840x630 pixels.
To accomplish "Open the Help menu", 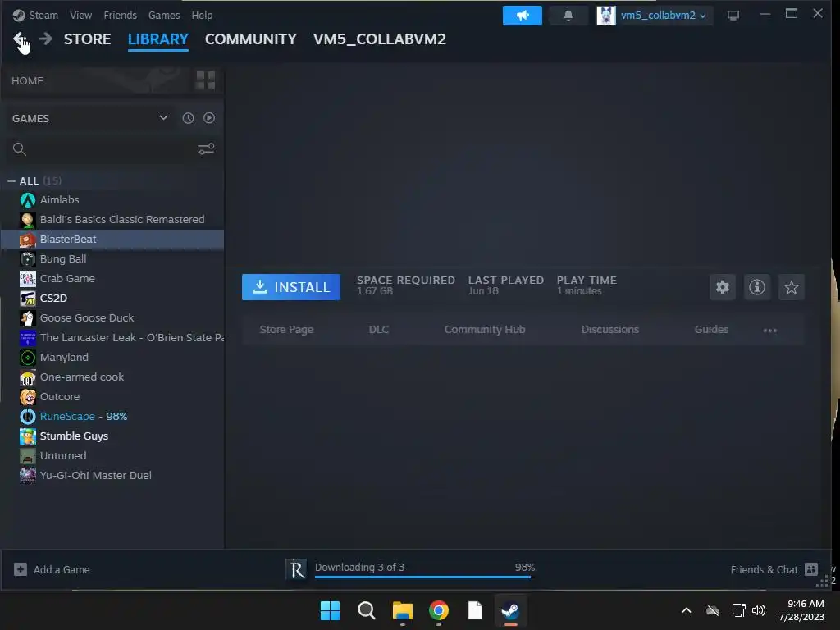I will tap(202, 16).
